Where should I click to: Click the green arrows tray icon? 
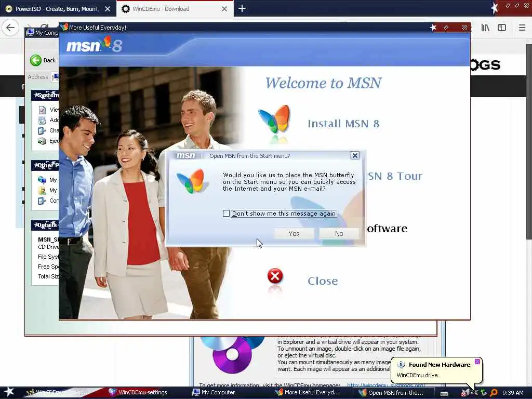(484, 393)
